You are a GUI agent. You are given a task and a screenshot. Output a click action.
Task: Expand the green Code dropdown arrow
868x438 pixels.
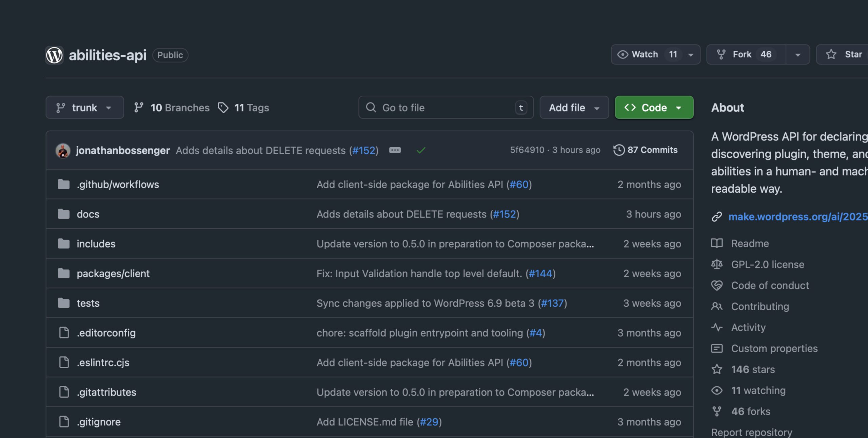point(678,108)
